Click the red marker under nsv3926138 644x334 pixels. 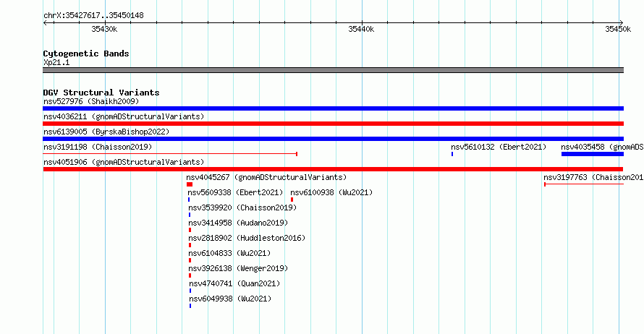pos(190,275)
